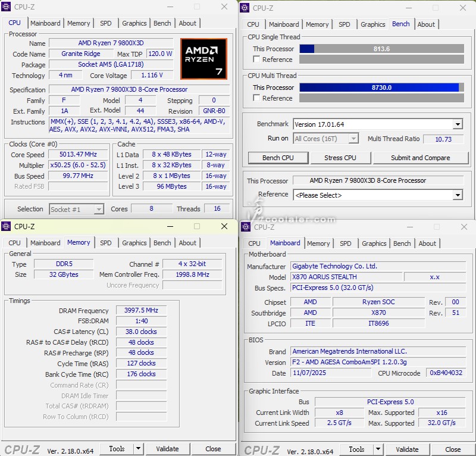Enable Reference checkbox under CPU Multi Thread
The image size is (476, 456).
pos(256,98)
